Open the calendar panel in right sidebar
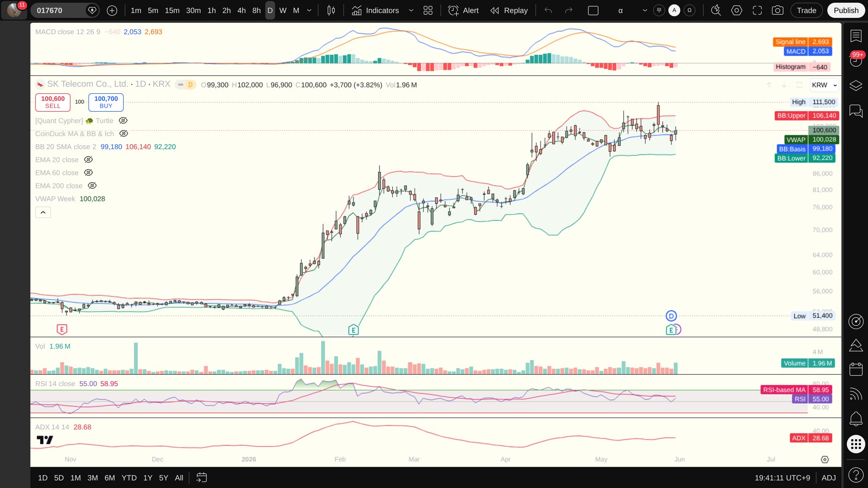This screenshot has width=868, height=488. point(856,369)
